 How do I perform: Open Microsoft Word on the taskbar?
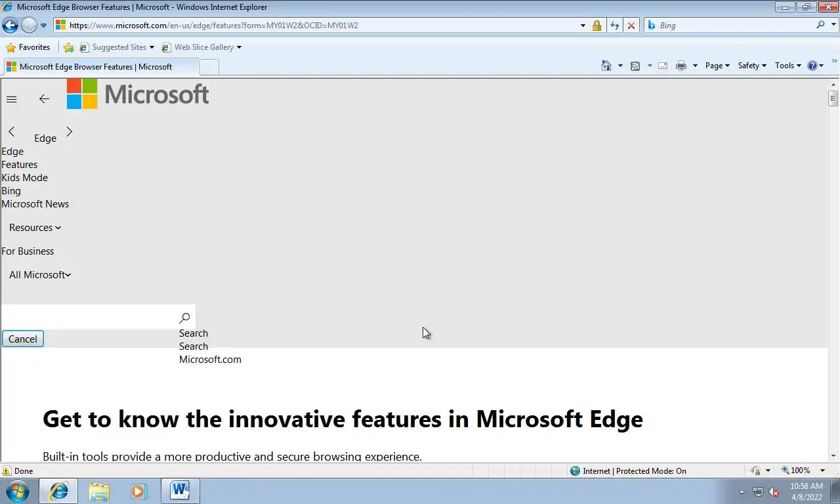click(x=180, y=491)
